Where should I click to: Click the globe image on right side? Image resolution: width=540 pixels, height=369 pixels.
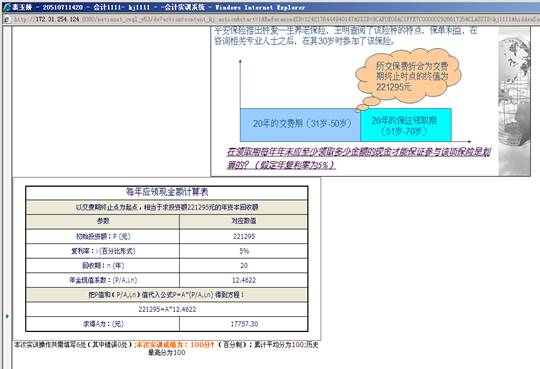click(515, 102)
